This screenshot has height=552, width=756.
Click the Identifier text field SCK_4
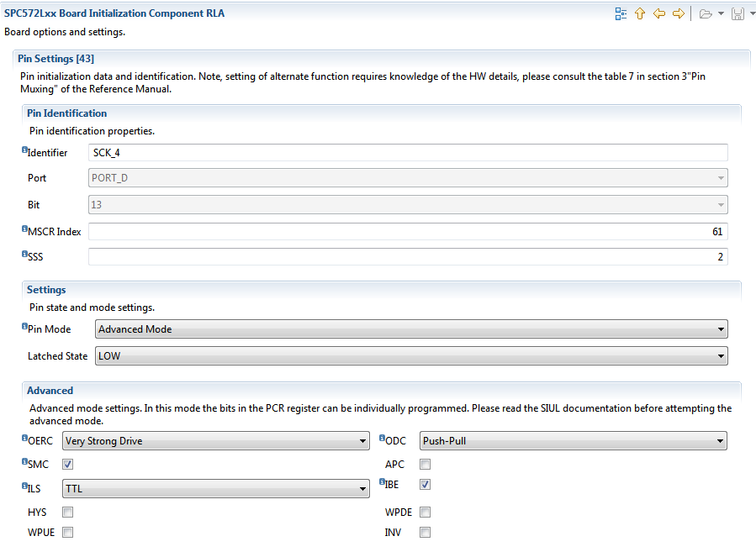tap(408, 153)
